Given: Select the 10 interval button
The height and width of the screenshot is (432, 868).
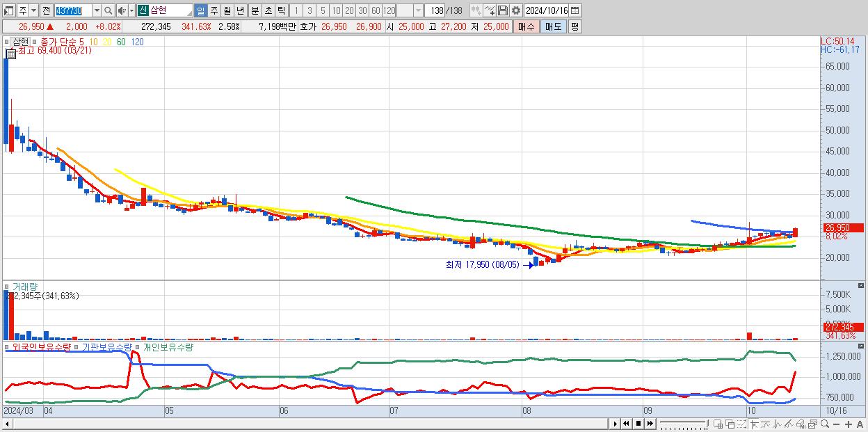Looking at the screenshot, I should click(336, 10).
